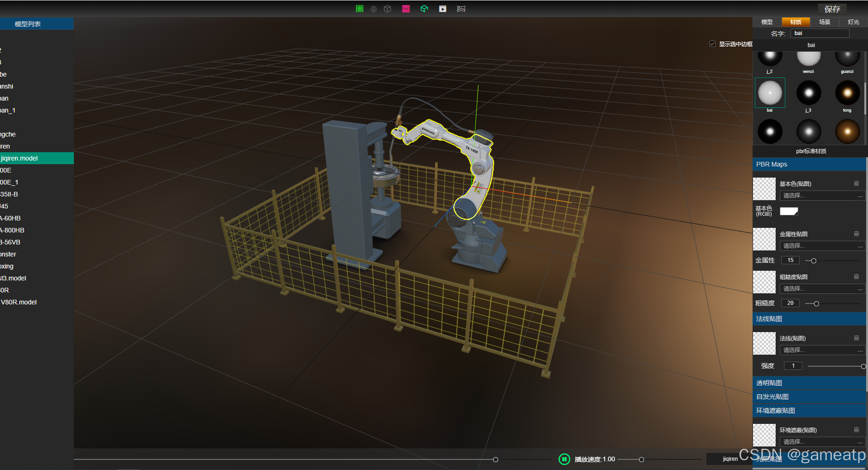The height and width of the screenshot is (470, 868).
Task: Pause playback with the bottom pause button
Action: tap(564, 459)
